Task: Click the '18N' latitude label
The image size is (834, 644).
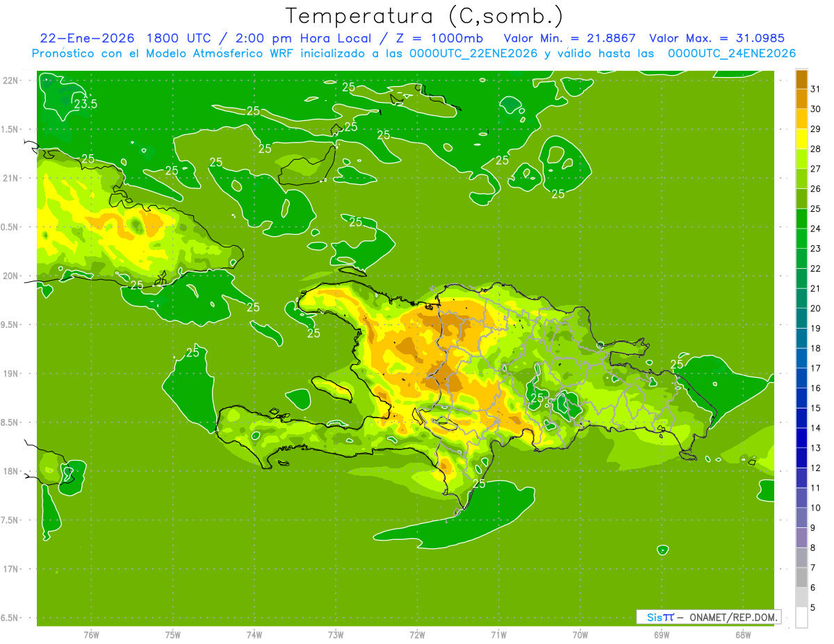Action: (x=12, y=471)
